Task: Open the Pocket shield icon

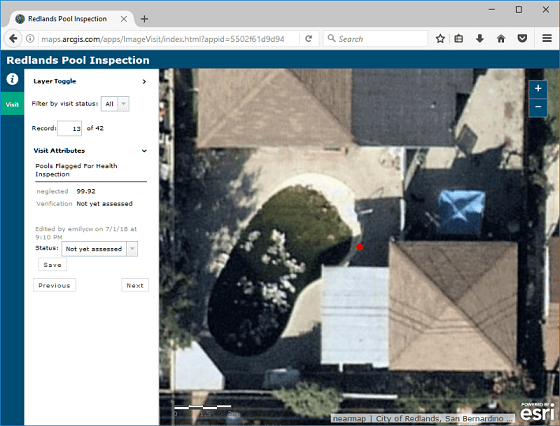Action: click(522, 39)
